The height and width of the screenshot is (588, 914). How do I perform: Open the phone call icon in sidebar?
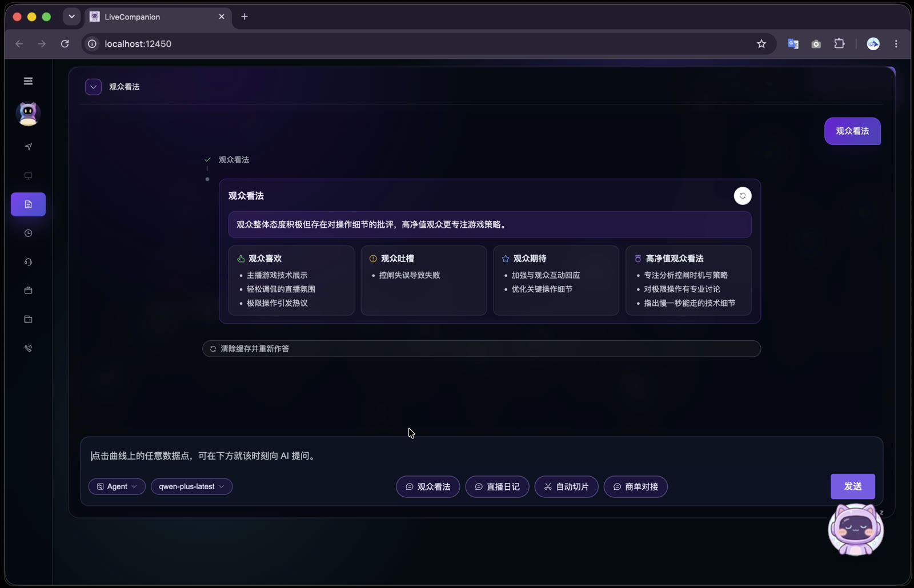point(28,348)
